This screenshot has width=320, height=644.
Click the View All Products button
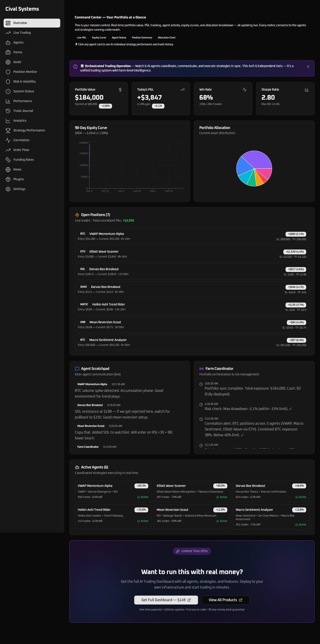[225, 600]
